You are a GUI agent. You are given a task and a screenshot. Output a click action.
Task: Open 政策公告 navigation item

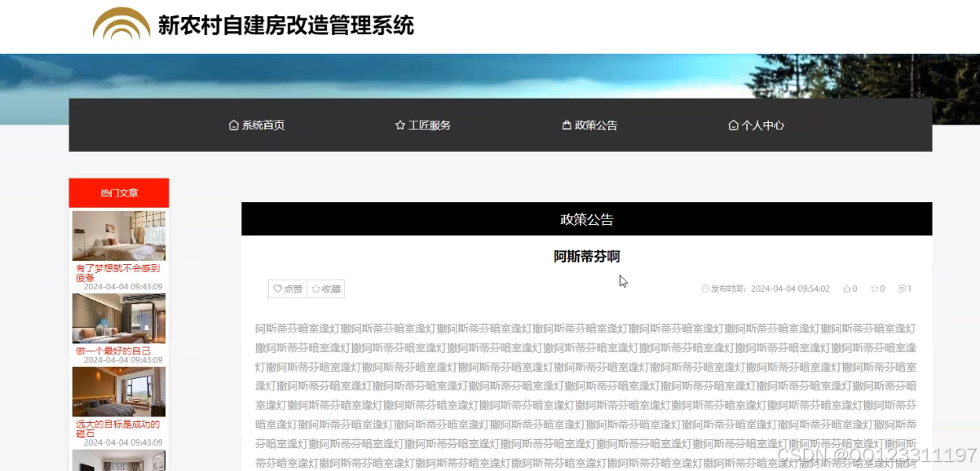pyautogui.click(x=589, y=125)
